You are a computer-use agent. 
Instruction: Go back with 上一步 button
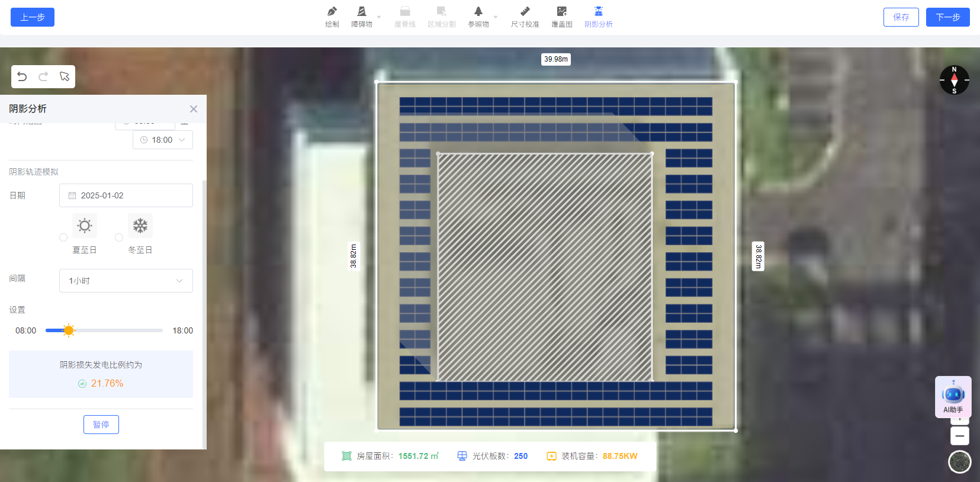tap(33, 17)
